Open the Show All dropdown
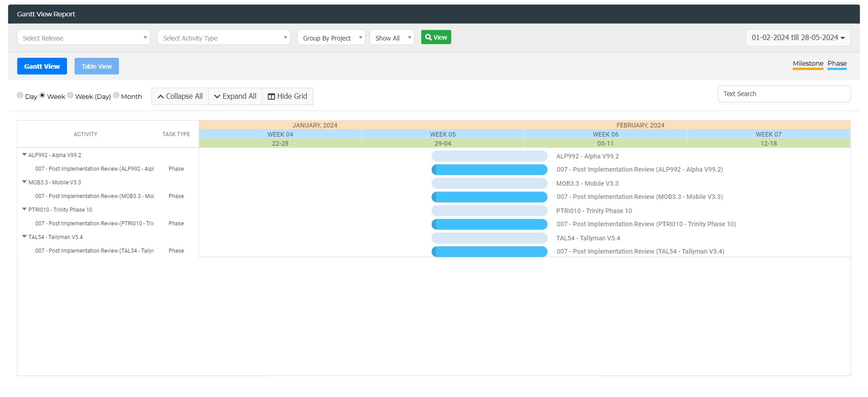The height and width of the screenshot is (397, 868). click(392, 37)
